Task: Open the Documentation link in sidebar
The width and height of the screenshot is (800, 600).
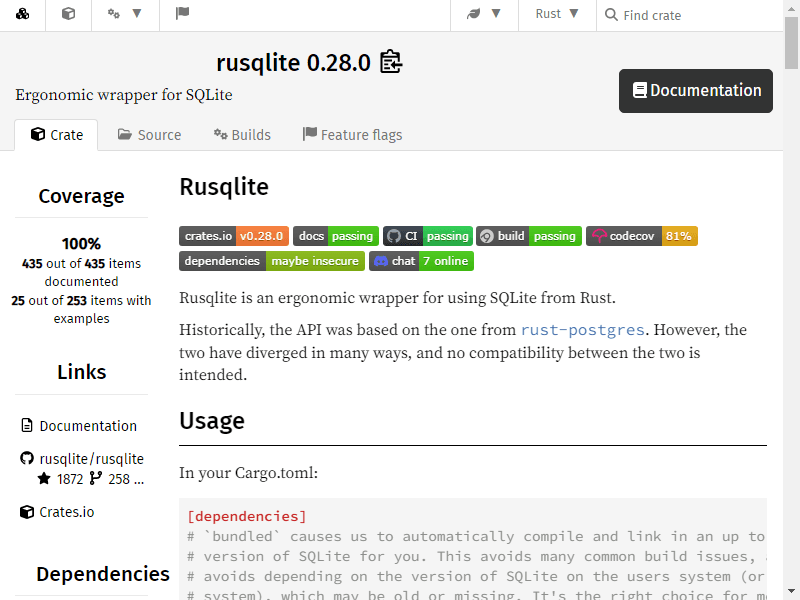Action: (88, 426)
